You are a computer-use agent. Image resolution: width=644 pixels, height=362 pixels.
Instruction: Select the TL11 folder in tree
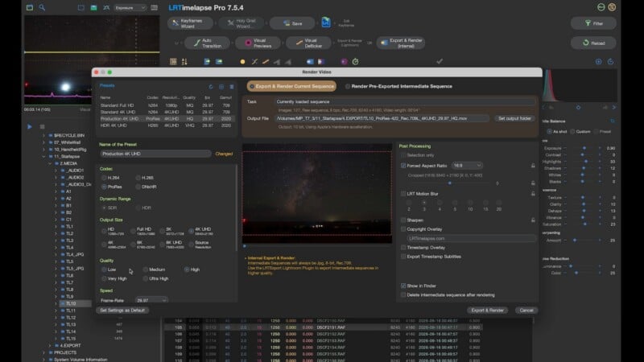click(71, 311)
